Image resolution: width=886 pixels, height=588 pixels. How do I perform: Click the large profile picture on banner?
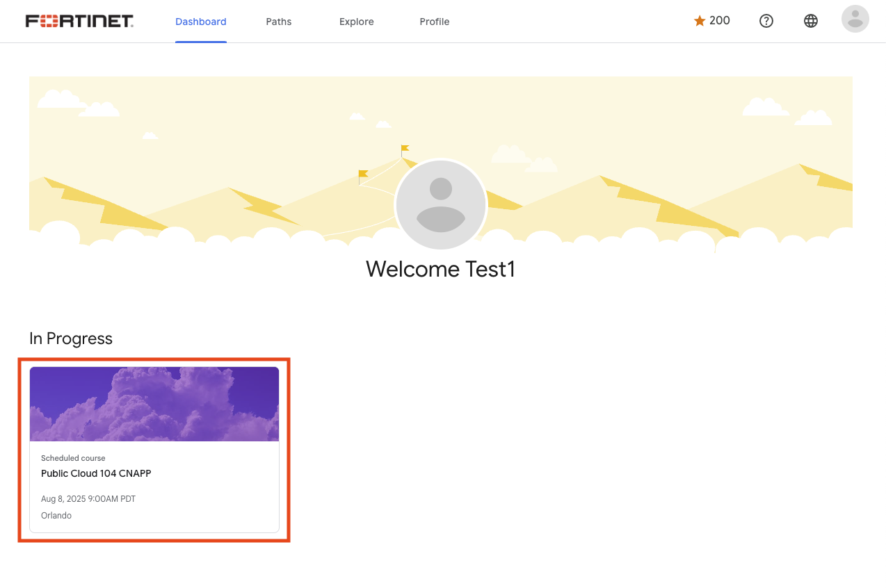pyautogui.click(x=441, y=204)
